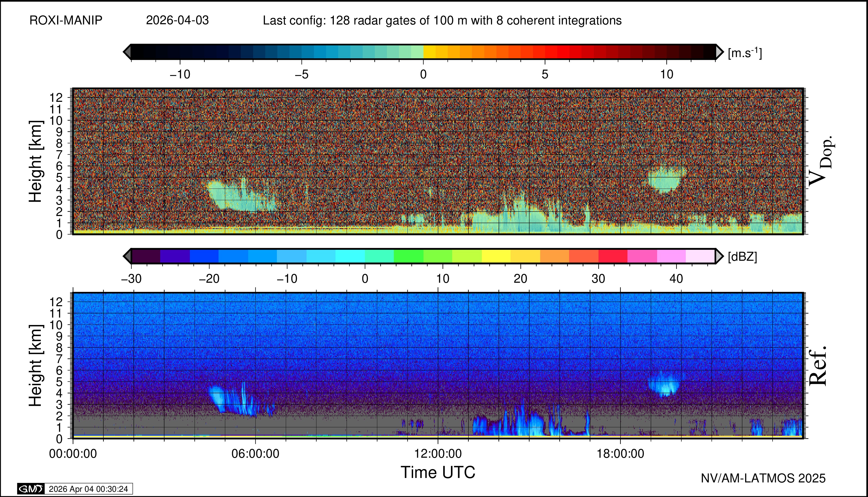
Task: Click the GMT logo icon
Action: [x=31, y=489]
